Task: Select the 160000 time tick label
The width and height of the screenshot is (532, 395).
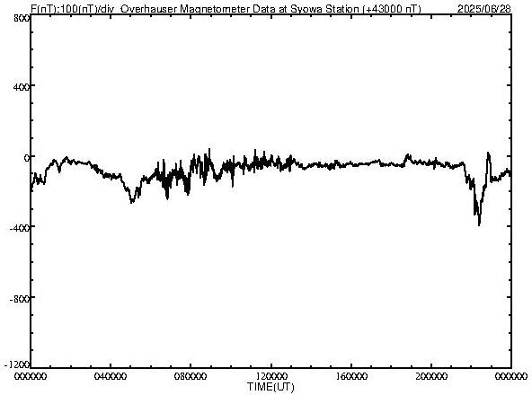Action: pos(351,376)
